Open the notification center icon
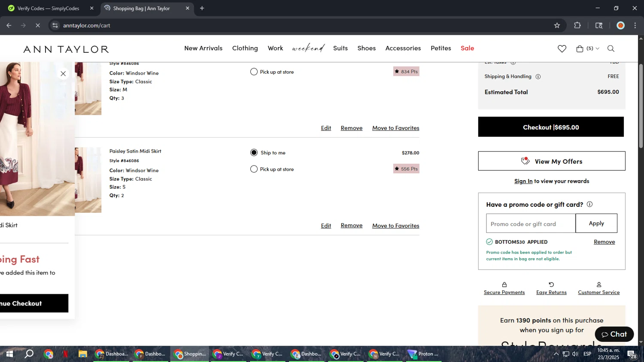 click(632, 354)
